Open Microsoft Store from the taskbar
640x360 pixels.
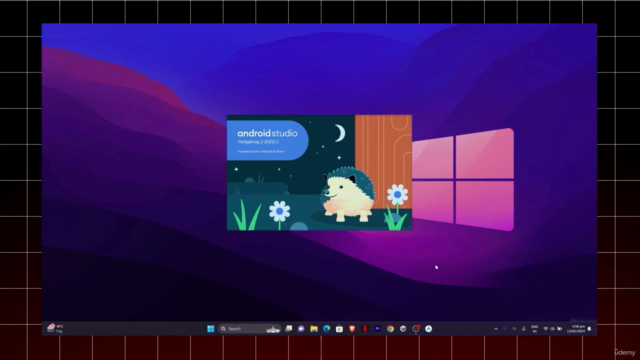339,329
